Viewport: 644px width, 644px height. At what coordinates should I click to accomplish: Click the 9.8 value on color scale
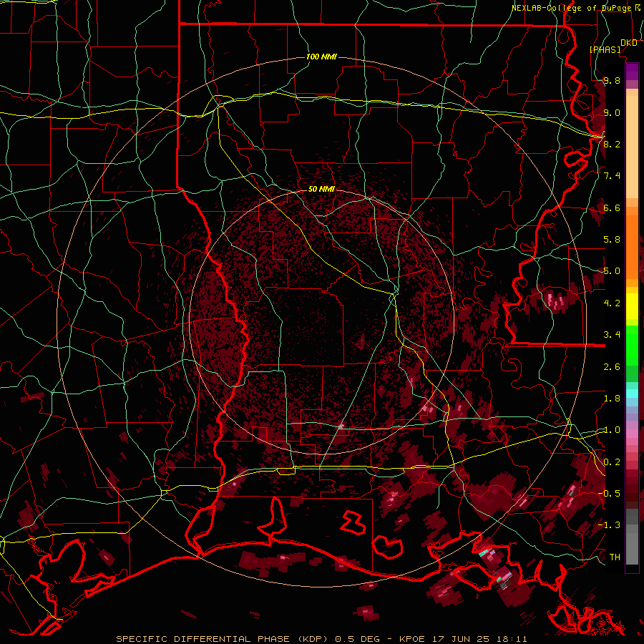(612, 80)
